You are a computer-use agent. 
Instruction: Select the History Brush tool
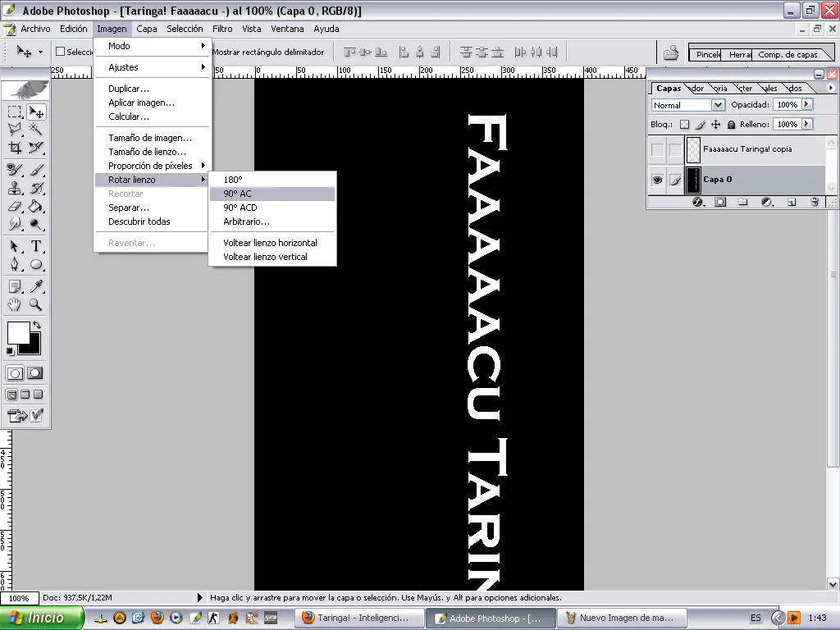pyautogui.click(x=36, y=188)
